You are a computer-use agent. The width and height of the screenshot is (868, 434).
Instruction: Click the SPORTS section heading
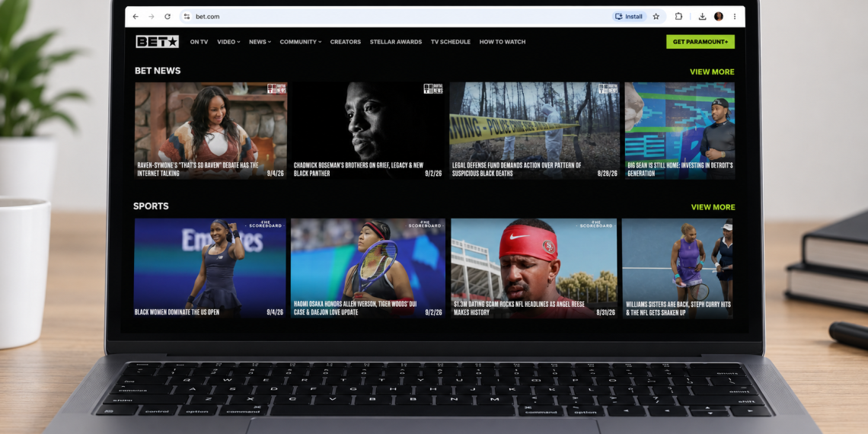pos(151,206)
